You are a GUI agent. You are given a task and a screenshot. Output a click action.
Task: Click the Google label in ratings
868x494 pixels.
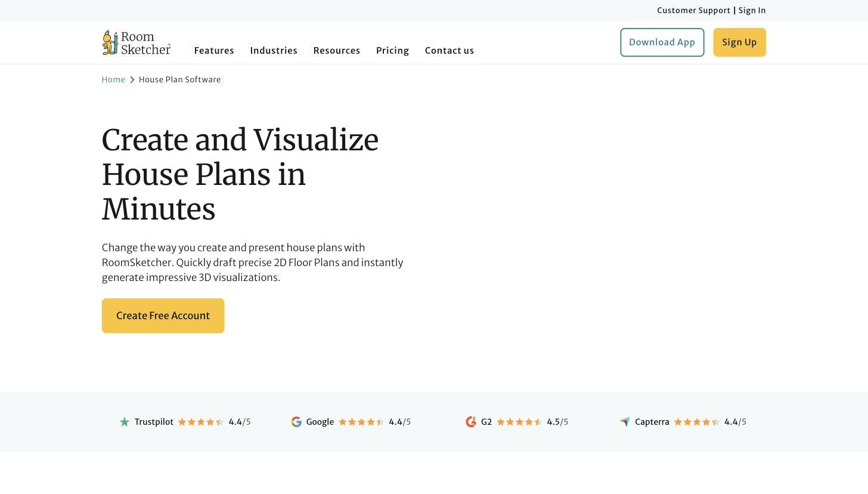pos(320,422)
